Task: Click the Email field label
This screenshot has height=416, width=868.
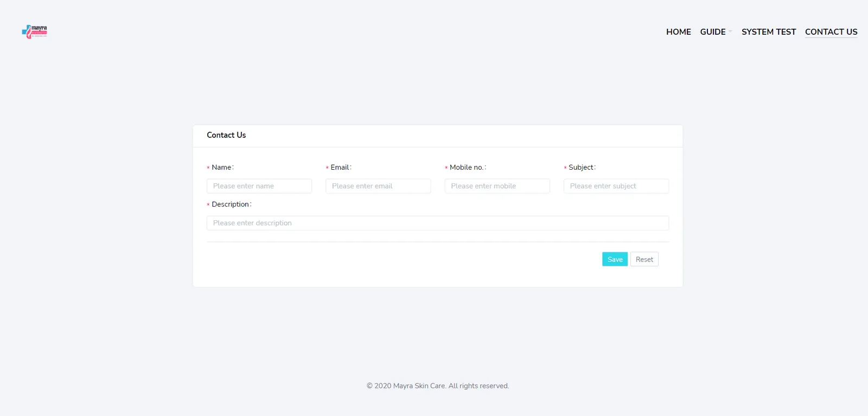Action: [341, 168]
